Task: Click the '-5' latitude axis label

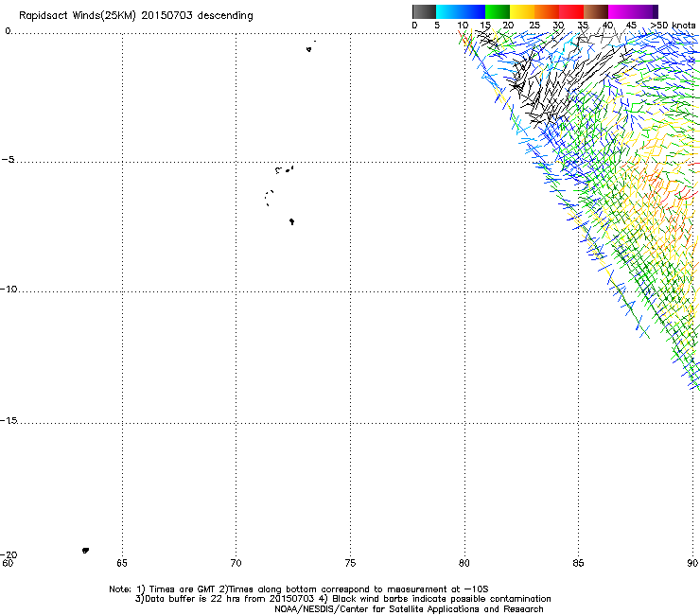Action: tap(8, 160)
